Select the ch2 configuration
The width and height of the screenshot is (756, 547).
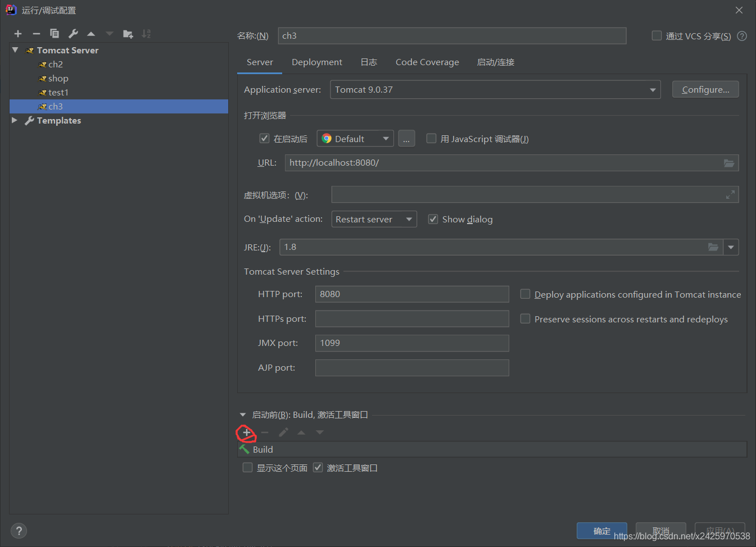(55, 64)
